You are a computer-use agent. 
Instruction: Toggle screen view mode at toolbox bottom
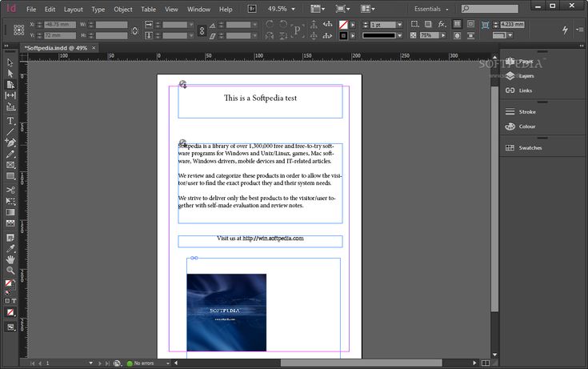coord(10,327)
